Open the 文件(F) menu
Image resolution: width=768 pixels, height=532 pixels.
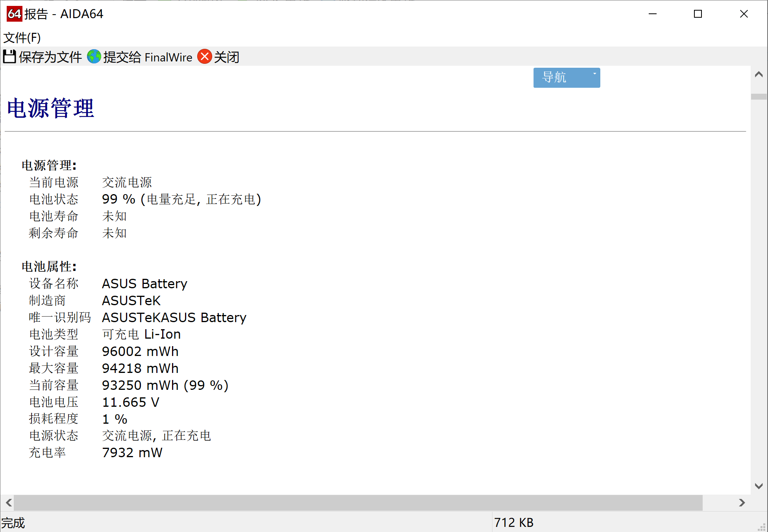22,38
